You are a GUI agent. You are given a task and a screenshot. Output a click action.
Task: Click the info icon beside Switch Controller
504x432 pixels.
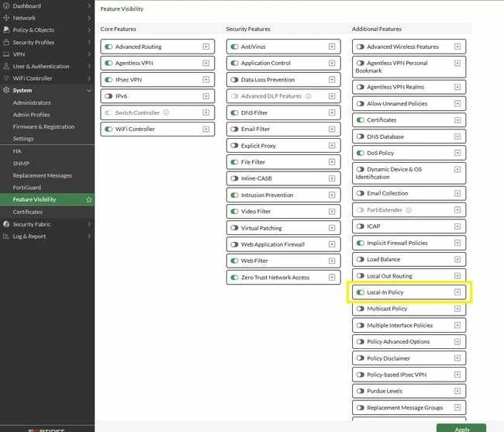point(166,112)
